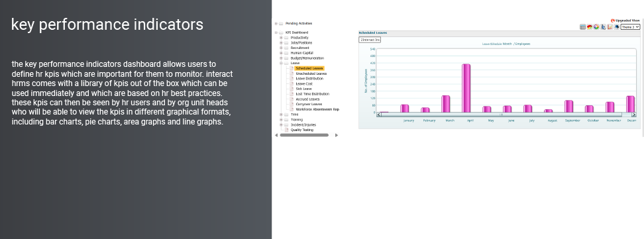Click the Upgraded View icon link
The image size is (644, 239).
[x=613, y=21]
